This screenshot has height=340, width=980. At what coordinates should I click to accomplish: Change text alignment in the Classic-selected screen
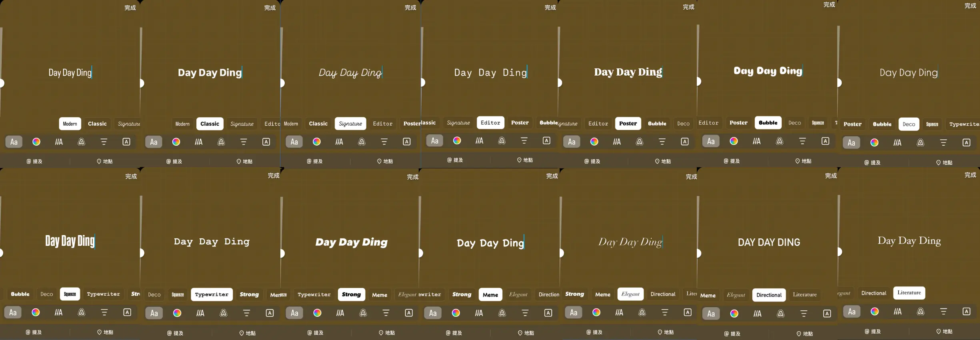244,142
